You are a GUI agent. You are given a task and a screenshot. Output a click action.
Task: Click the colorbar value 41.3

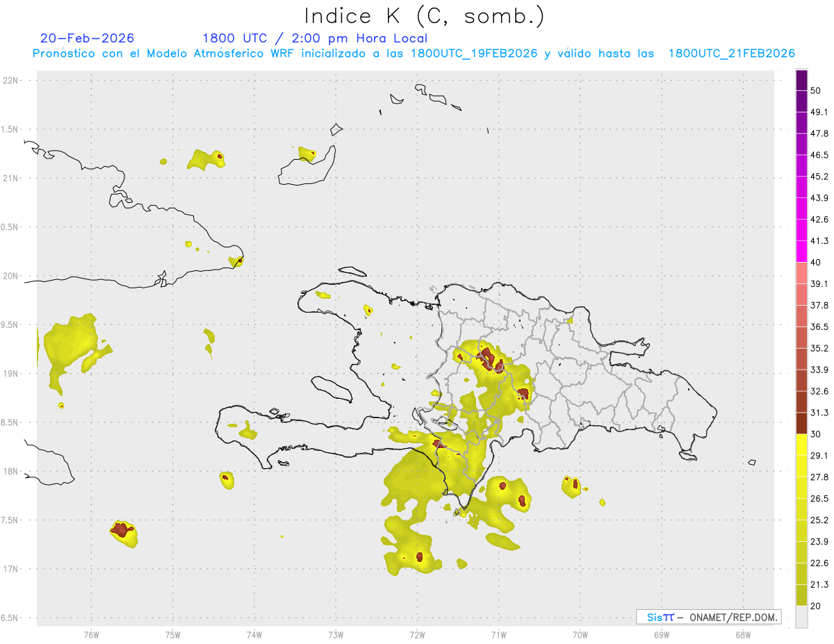click(819, 241)
